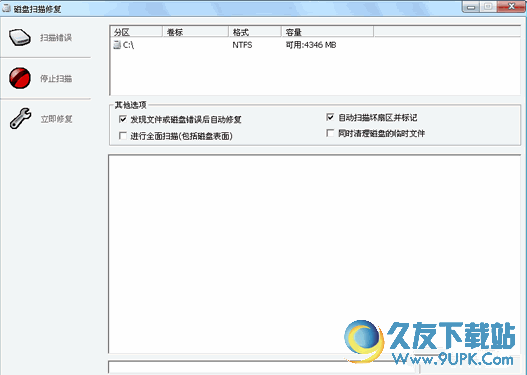Click the red stop scan icon

(20, 78)
